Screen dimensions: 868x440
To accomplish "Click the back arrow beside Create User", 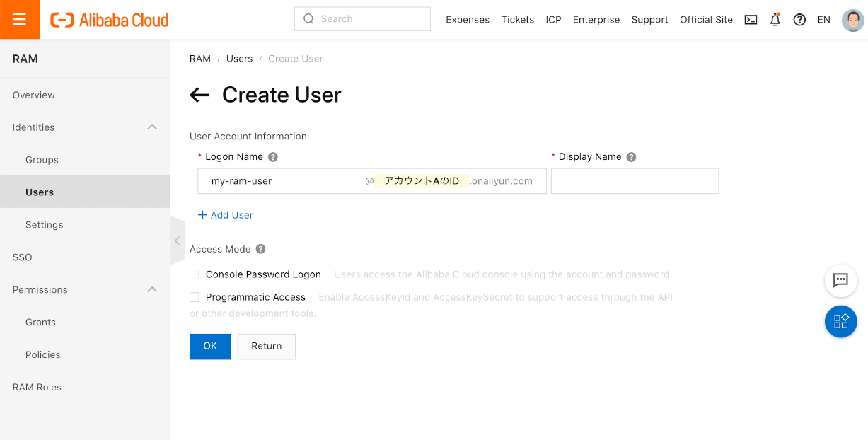I will [199, 95].
